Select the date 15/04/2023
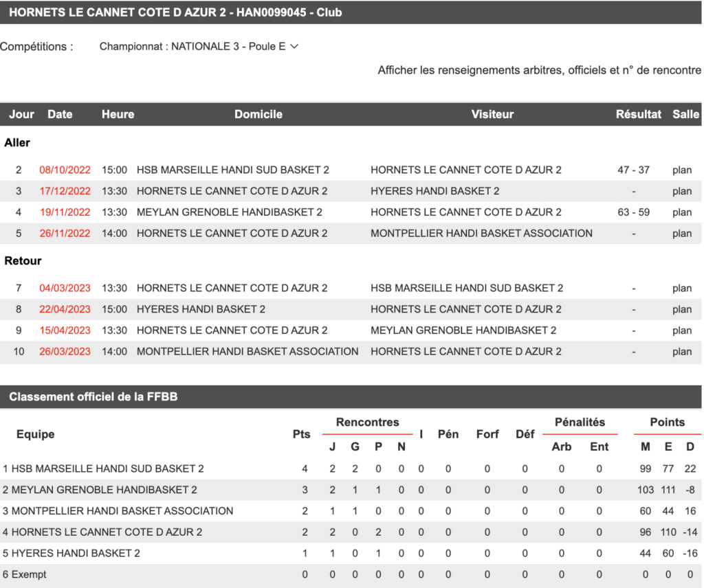Image resolution: width=704 pixels, height=588 pixels. (65, 330)
